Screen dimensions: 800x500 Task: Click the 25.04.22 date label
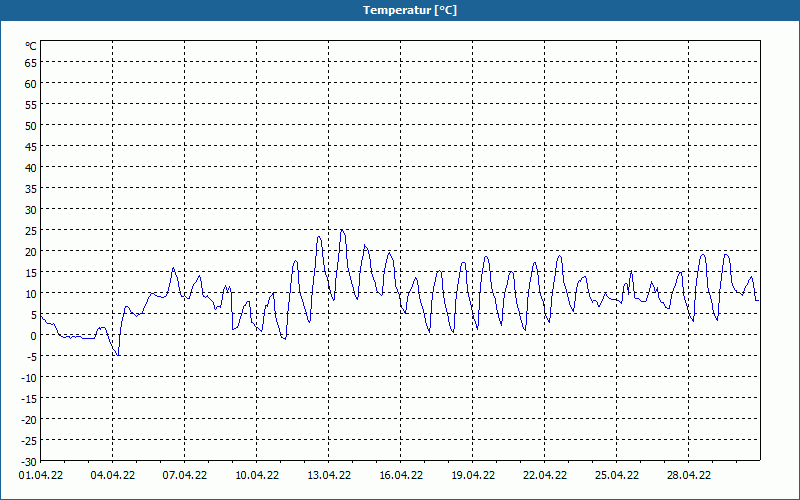click(x=616, y=476)
